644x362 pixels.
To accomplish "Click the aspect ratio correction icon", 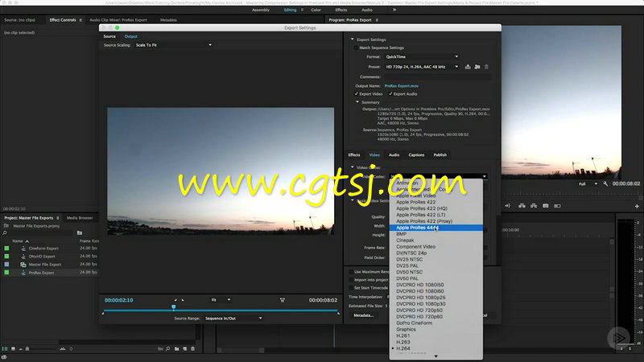I will (x=283, y=300).
